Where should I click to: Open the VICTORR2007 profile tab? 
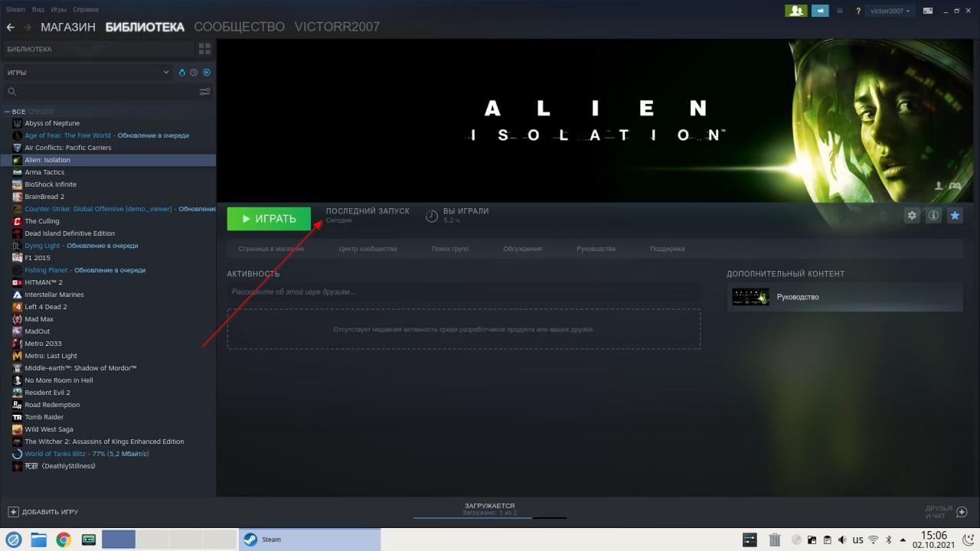(x=337, y=27)
